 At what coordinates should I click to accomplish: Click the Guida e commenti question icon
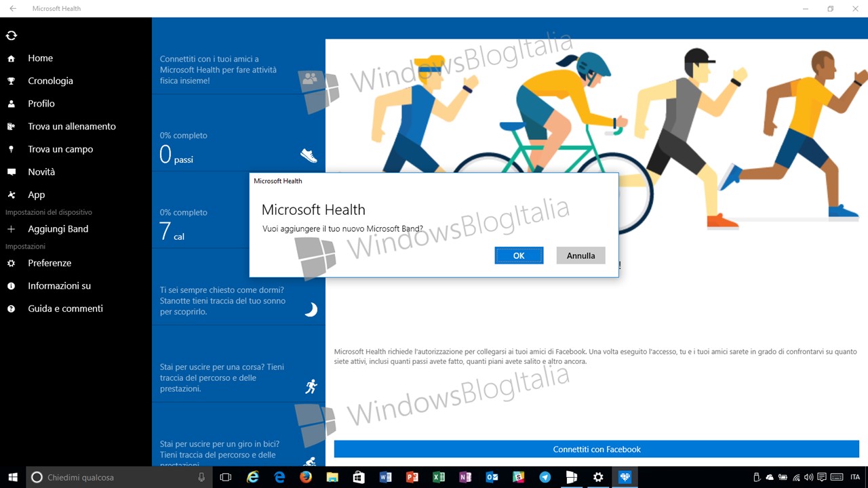11,308
